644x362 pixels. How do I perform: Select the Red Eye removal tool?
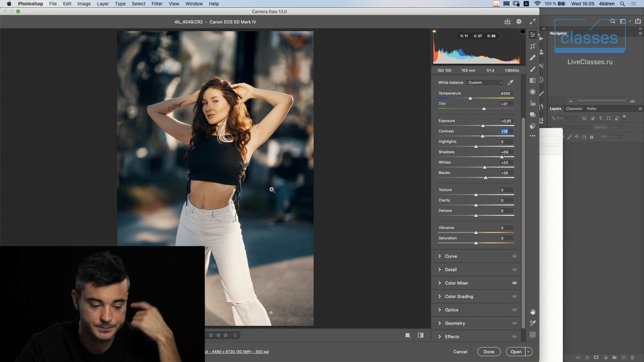[x=533, y=104]
